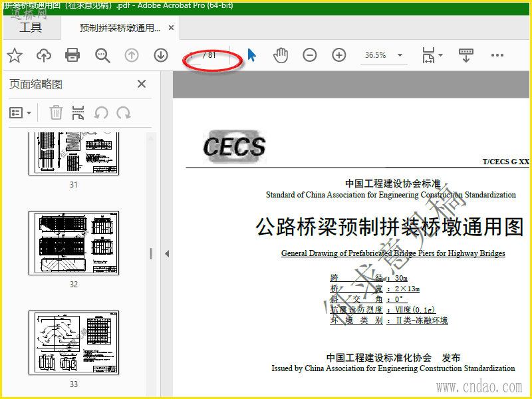Click the thumbnail panel resize handle

pos(151,253)
